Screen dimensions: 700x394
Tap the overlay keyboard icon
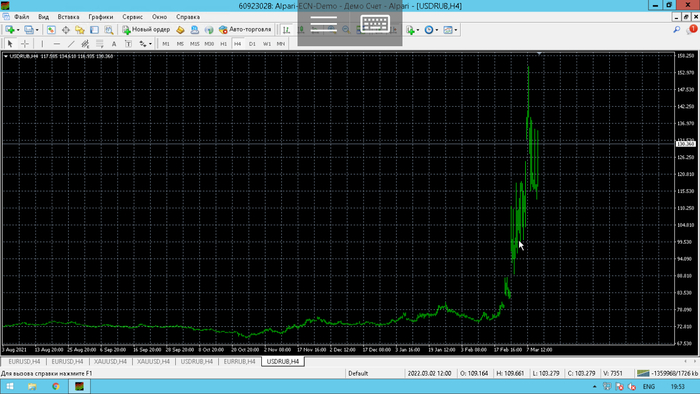375,23
